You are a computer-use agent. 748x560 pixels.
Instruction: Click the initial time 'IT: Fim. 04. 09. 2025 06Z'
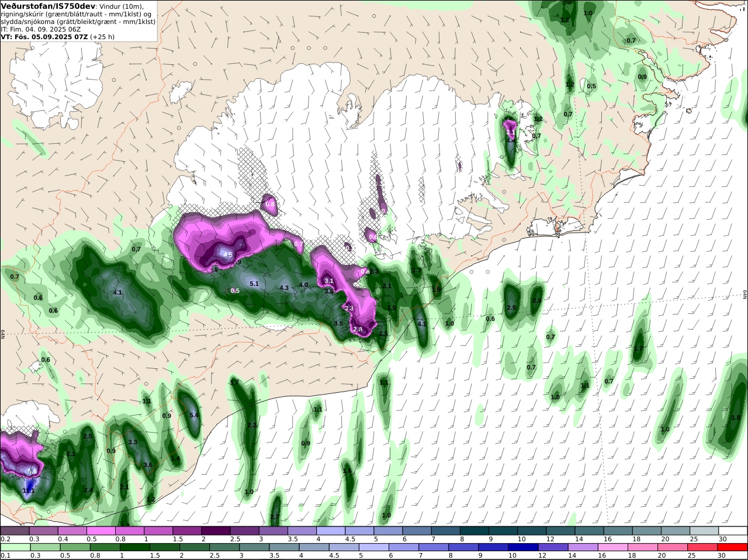coord(41,29)
